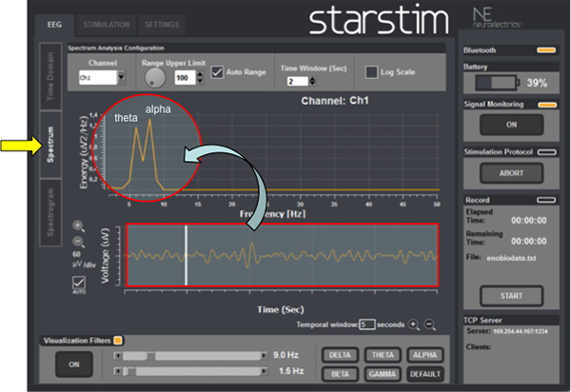Zoom out the temporal window
Viewport: 571px width, 392px height.
(430, 324)
